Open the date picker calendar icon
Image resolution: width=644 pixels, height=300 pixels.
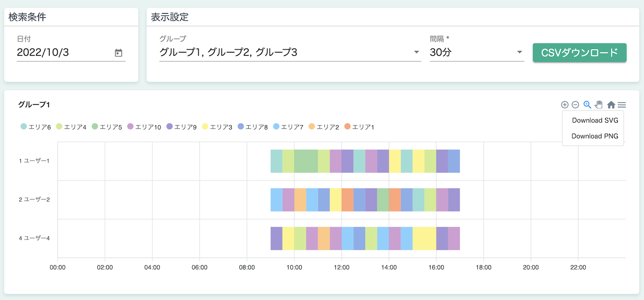pyautogui.click(x=118, y=53)
